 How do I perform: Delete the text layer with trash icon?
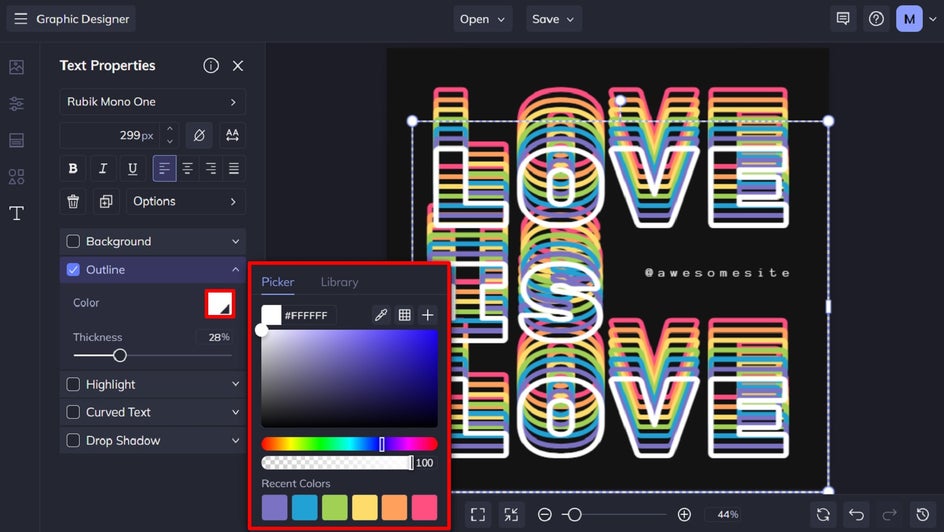73,202
